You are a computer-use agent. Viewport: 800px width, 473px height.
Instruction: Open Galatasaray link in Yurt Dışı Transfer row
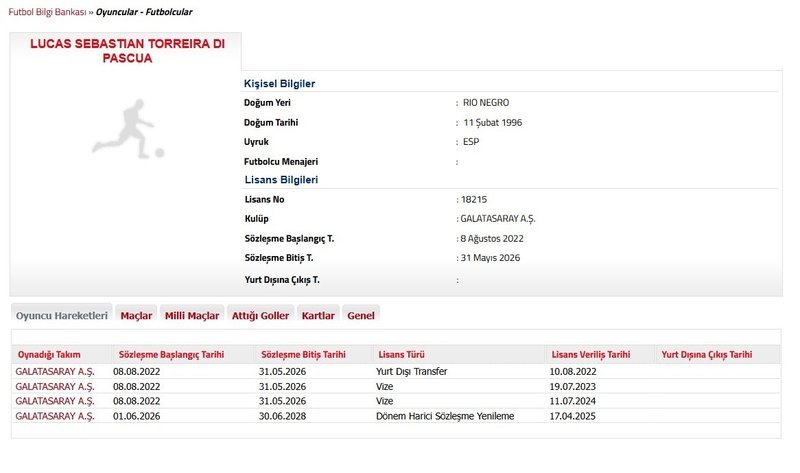(55, 371)
